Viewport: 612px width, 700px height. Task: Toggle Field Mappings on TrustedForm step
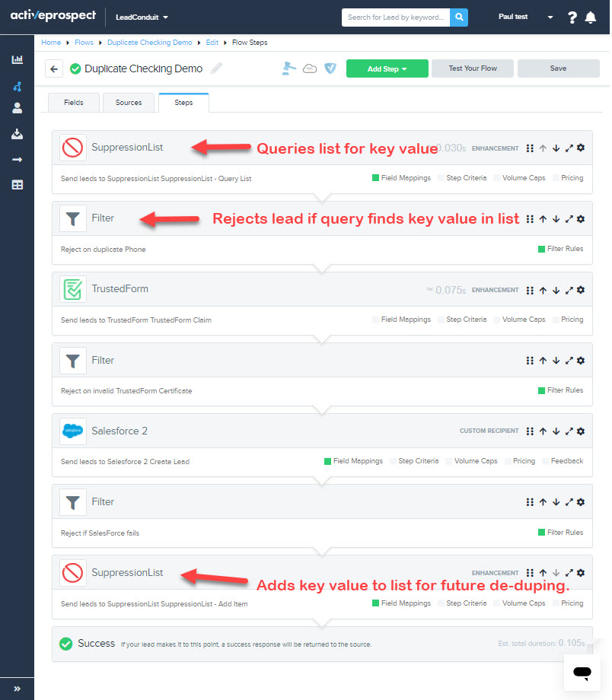[402, 320]
